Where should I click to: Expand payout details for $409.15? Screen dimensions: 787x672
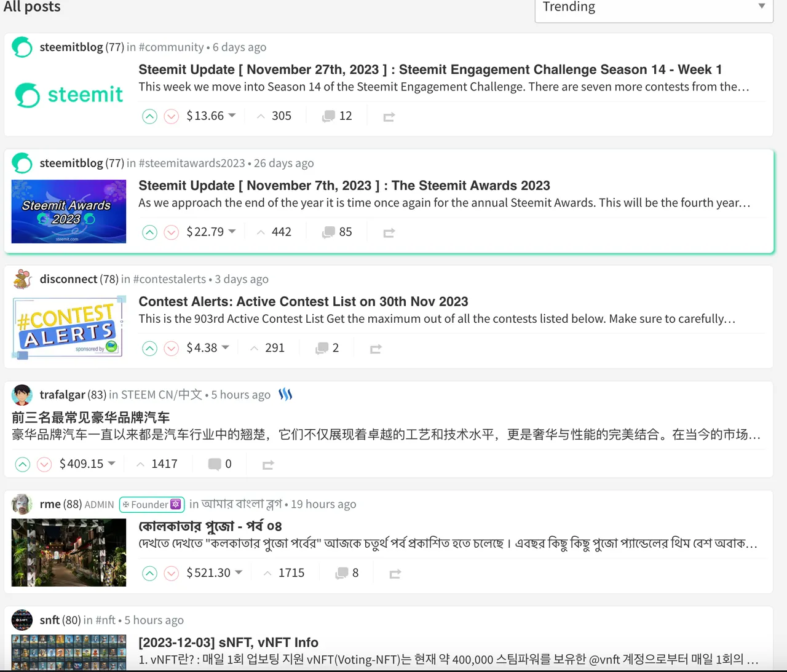(x=87, y=464)
